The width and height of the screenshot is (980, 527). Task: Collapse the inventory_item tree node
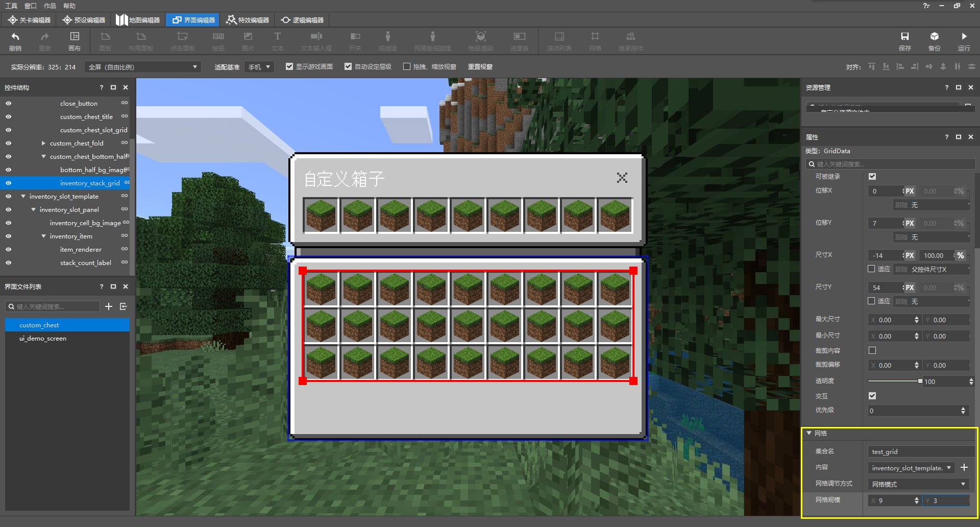click(x=43, y=236)
